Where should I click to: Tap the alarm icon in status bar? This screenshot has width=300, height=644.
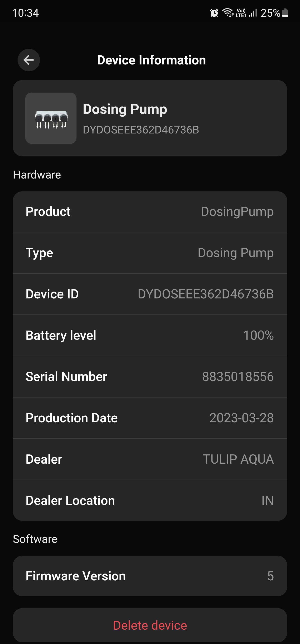(214, 13)
